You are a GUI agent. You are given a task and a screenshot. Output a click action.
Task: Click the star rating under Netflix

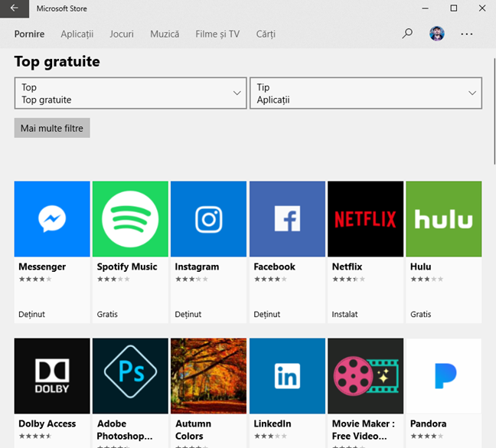[348, 279]
